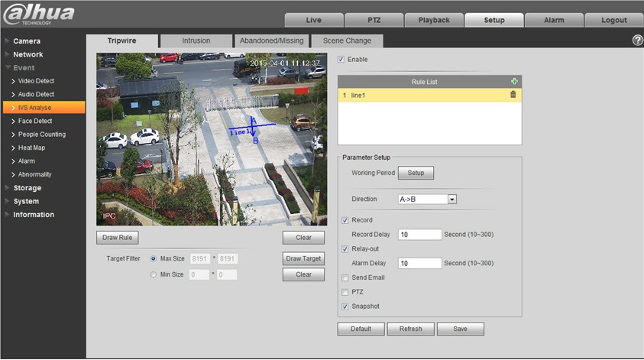
Task: Save the tripwire settings
Action: (460, 329)
